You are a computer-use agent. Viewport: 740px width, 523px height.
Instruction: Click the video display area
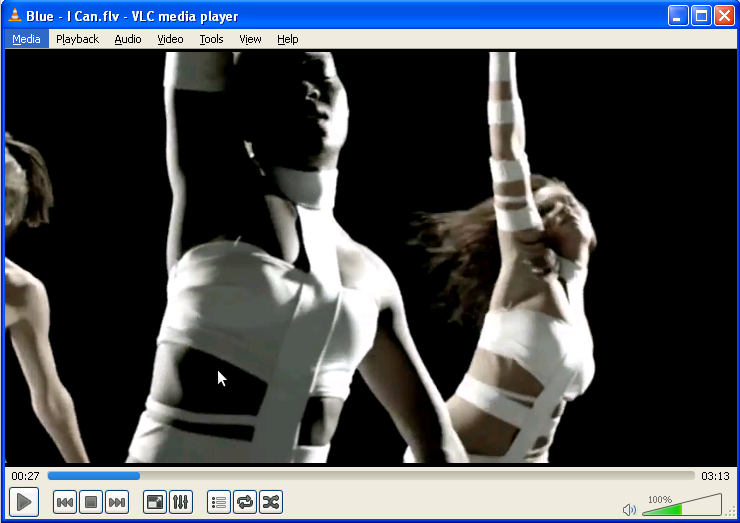(x=370, y=257)
